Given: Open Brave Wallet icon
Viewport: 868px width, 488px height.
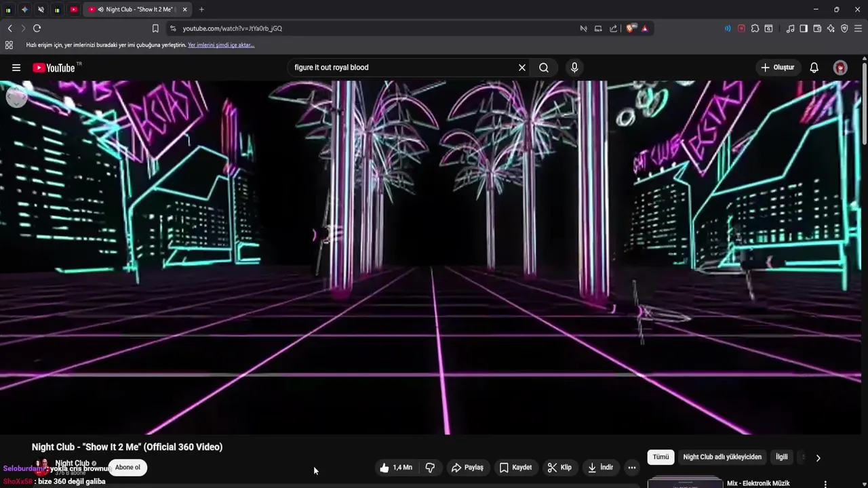Looking at the screenshot, I should point(817,28).
